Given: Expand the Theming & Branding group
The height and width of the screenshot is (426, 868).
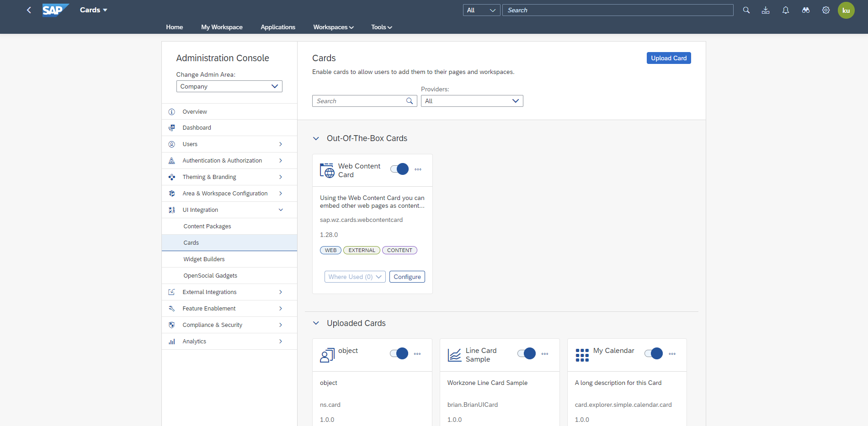Looking at the screenshot, I should coord(281,177).
